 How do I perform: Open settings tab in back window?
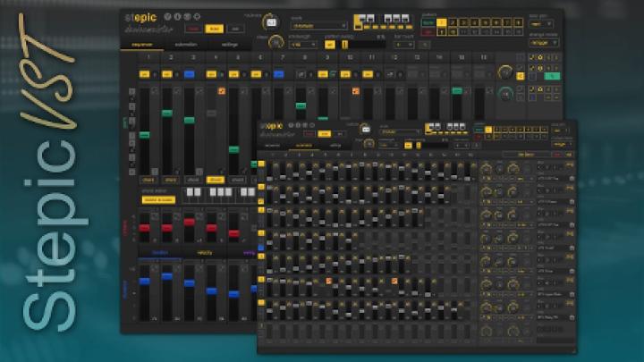(230, 45)
